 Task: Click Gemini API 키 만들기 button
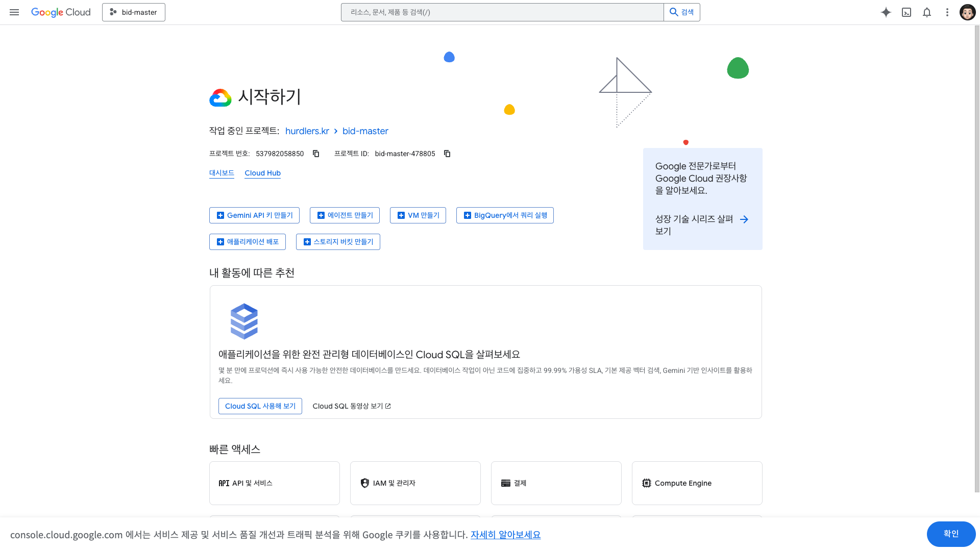(254, 215)
